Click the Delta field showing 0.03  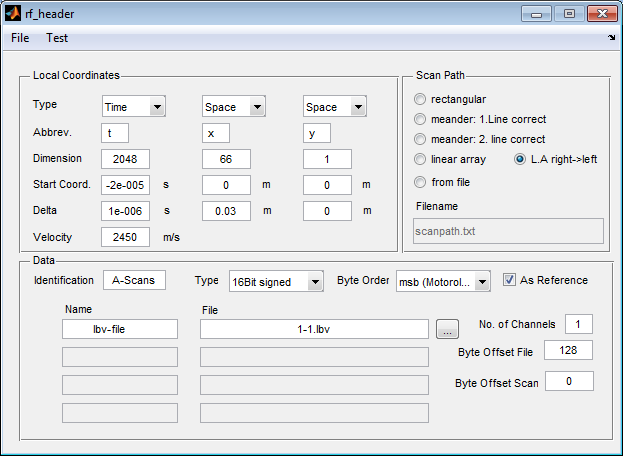(x=226, y=211)
